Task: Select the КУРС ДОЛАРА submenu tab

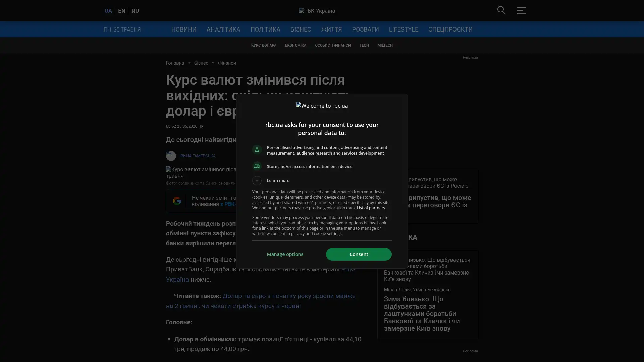Action: [264, 45]
